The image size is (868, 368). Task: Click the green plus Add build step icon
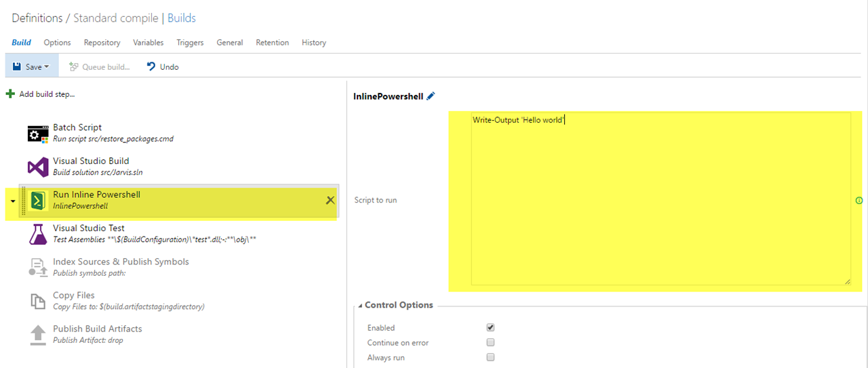click(x=10, y=94)
